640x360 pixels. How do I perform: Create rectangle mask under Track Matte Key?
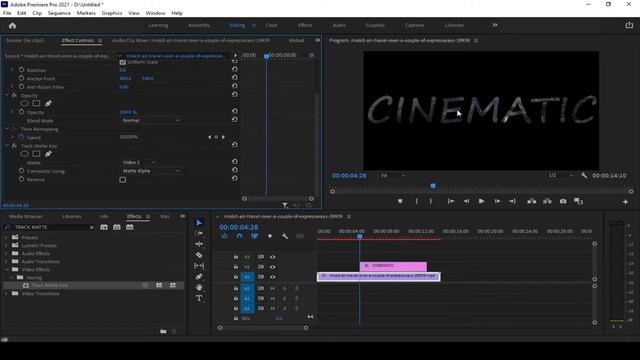pyautogui.click(x=36, y=154)
